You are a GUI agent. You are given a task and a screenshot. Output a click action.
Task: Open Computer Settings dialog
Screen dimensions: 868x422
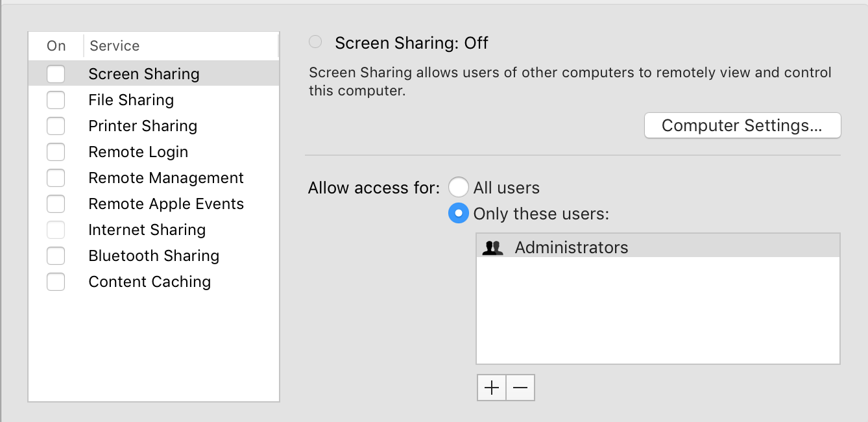[742, 125]
